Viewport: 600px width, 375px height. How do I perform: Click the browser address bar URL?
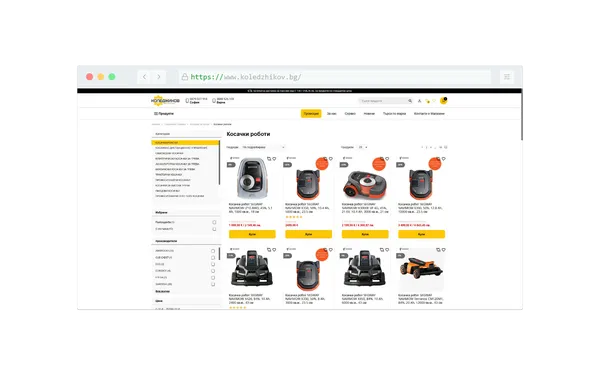246,77
